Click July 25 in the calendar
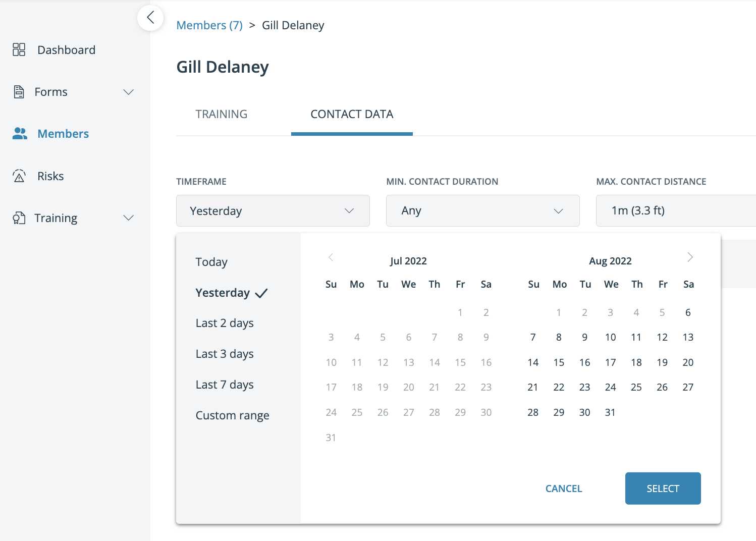756x541 pixels. pyautogui.click(x=357, y=412)
